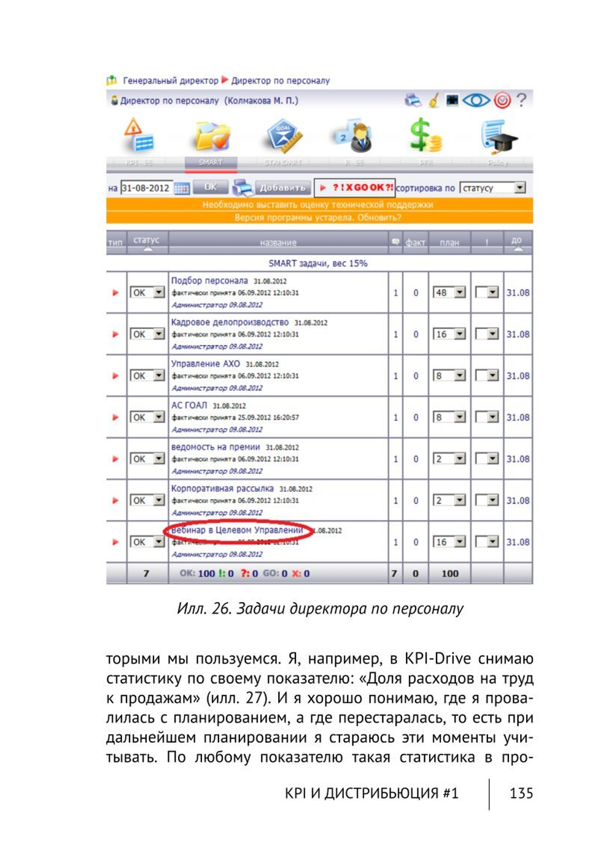
Task: Click the Добавить button
Action: coord(282,188)
